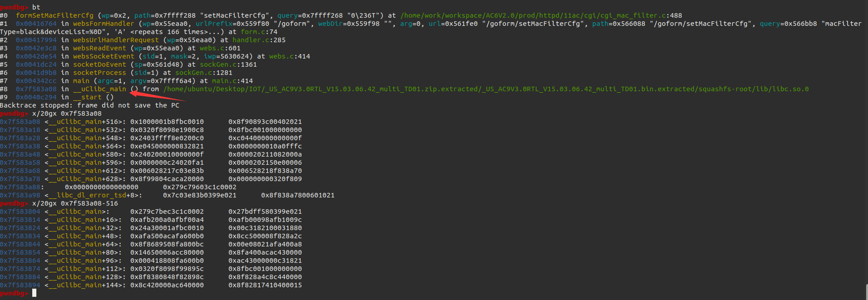
Task: Open source reference sockGen.c:1281
Action: point(203,73)
